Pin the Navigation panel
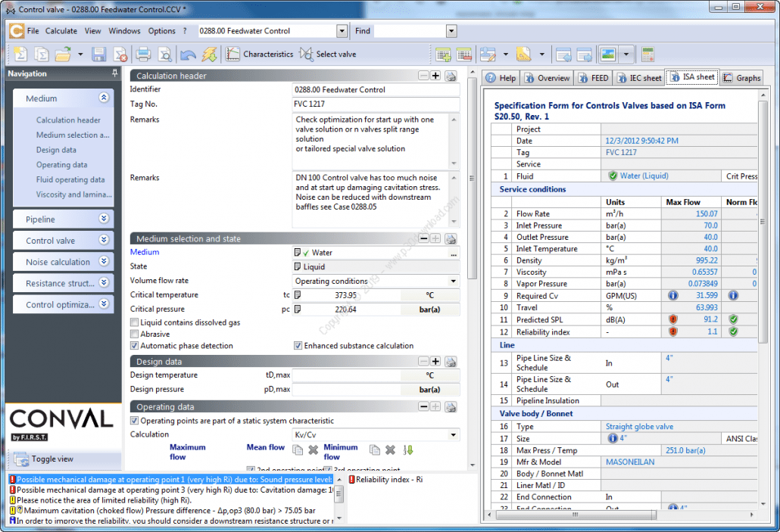780x532 pixels. [x=114, y=73]
